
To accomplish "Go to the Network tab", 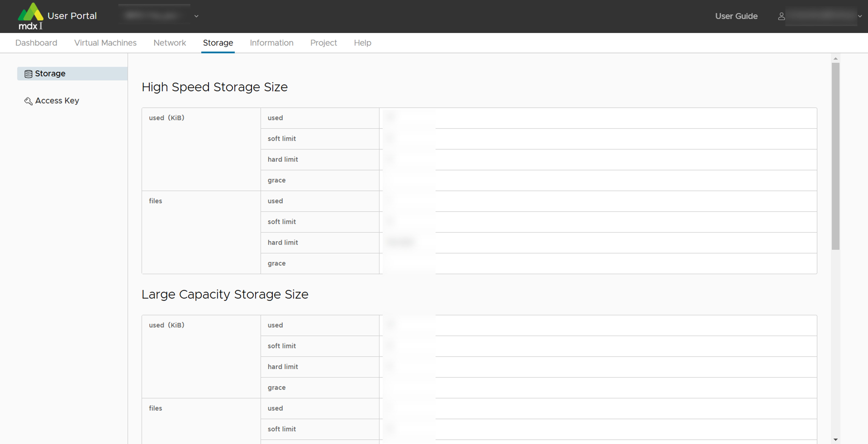I will [169, 43].
